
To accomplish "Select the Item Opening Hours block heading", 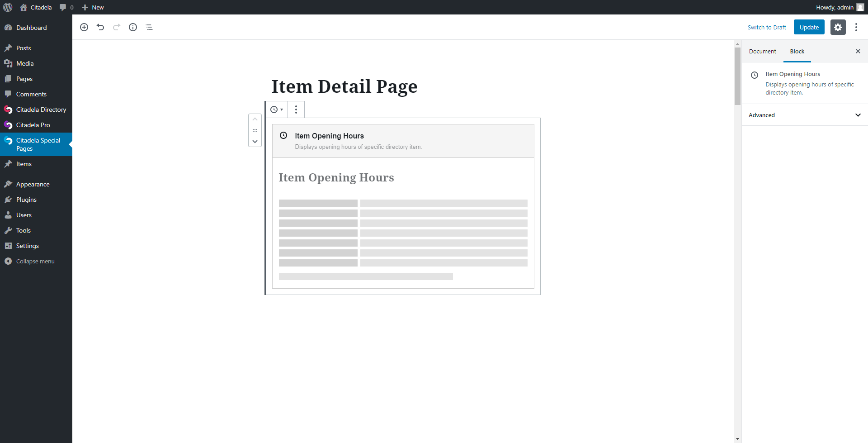I will (x=336, y=177).
